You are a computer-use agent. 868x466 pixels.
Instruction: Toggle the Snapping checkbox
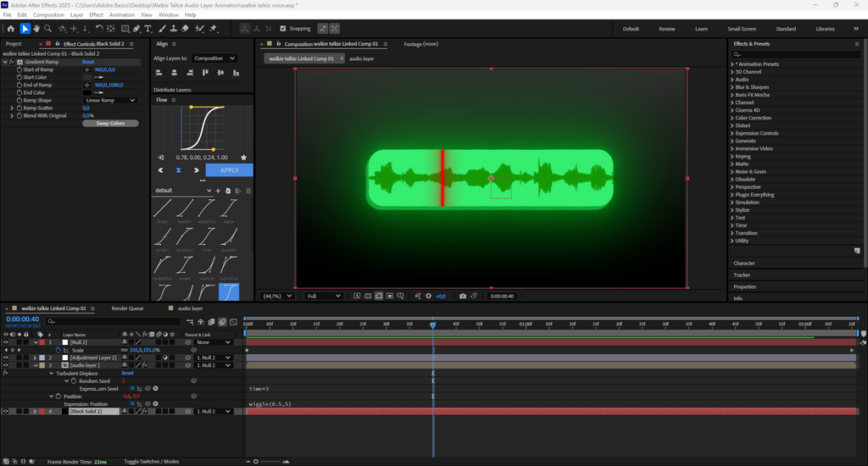[x=282, y=29]
